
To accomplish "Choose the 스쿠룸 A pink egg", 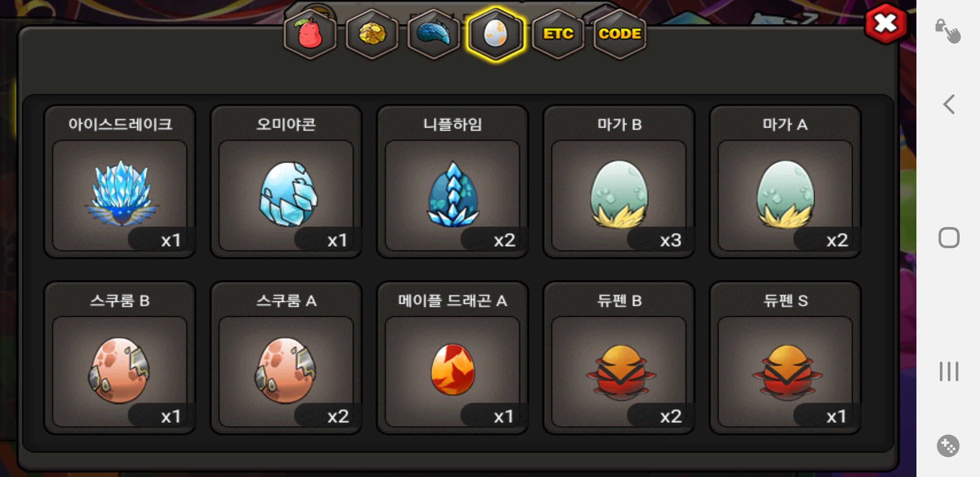I will 286,358.
